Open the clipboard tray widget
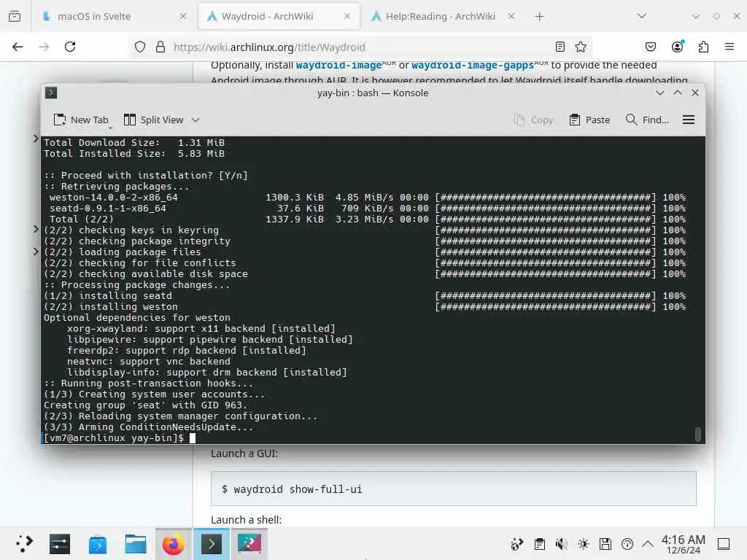 tap(540, 544)
